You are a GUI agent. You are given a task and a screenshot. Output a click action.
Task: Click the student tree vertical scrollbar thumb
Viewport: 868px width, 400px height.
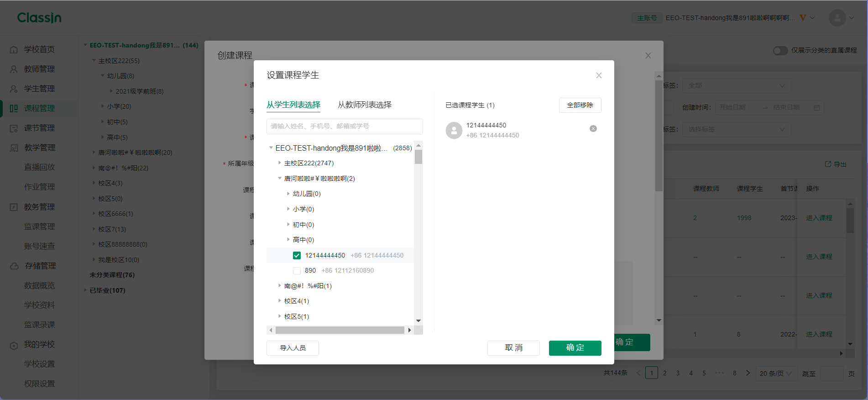418,157
